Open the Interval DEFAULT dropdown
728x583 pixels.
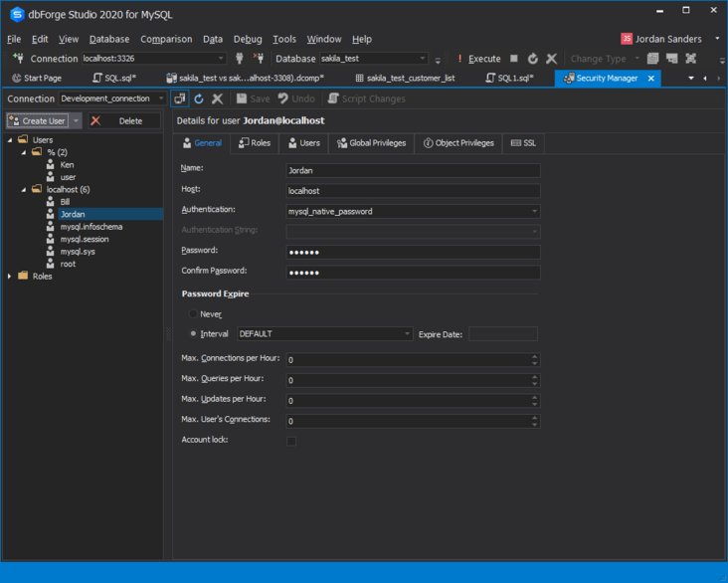[x=407, y=334]
